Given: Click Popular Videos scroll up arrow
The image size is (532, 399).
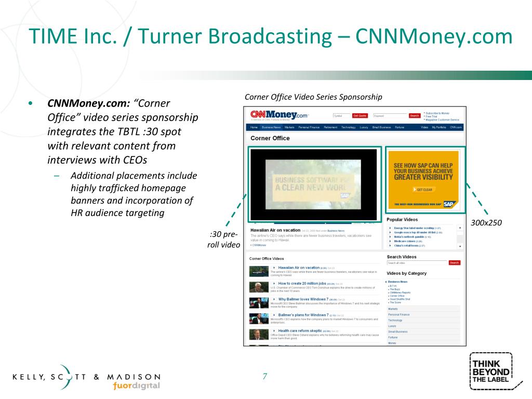Looking at the screenshot, I should (x=460, y=228).
